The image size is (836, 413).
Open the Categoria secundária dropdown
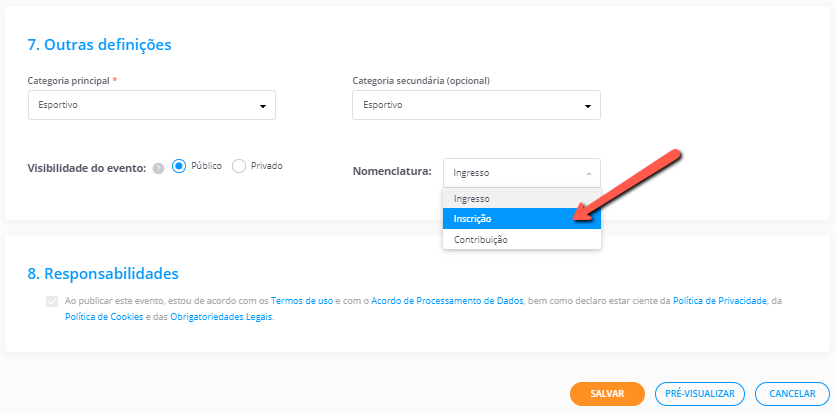click(x=476, y=105)
